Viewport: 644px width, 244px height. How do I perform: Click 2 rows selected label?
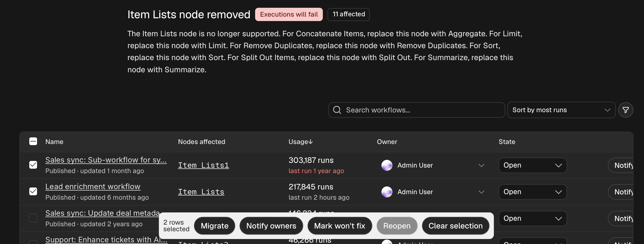point(176,226)
